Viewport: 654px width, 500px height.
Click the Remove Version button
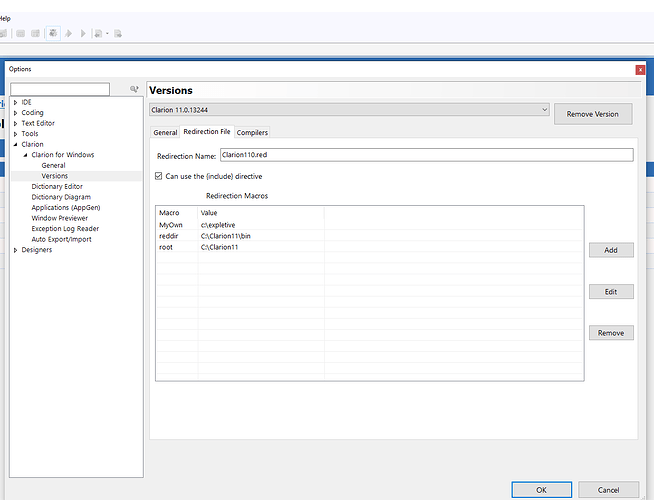point(592,114)
